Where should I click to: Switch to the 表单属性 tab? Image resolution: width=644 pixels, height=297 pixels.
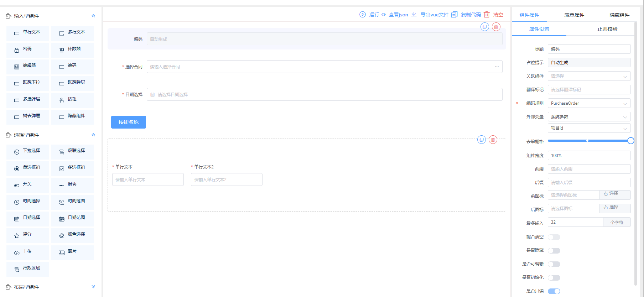point(574,15)
